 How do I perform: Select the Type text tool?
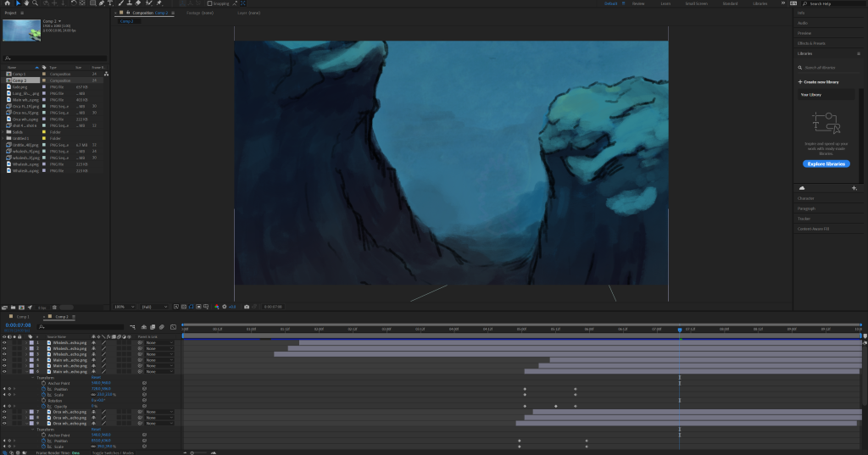click(x=109, y=3)
